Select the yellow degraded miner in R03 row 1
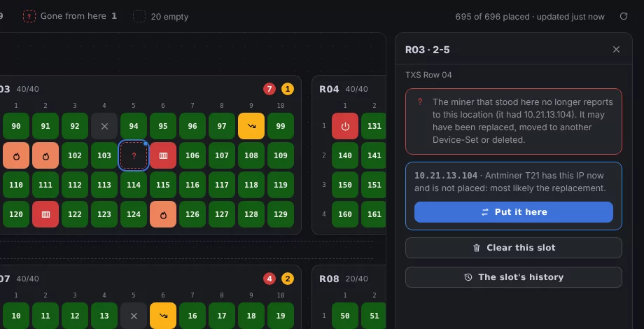Screen dimensions: 644x329 pos(251,126)
